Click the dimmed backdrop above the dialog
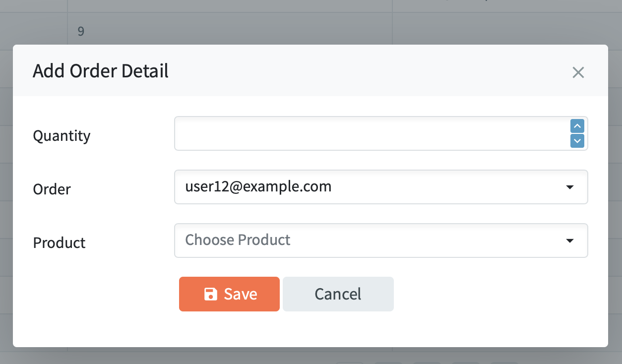This screenshot has width=622, height=364. coord(311,22)
